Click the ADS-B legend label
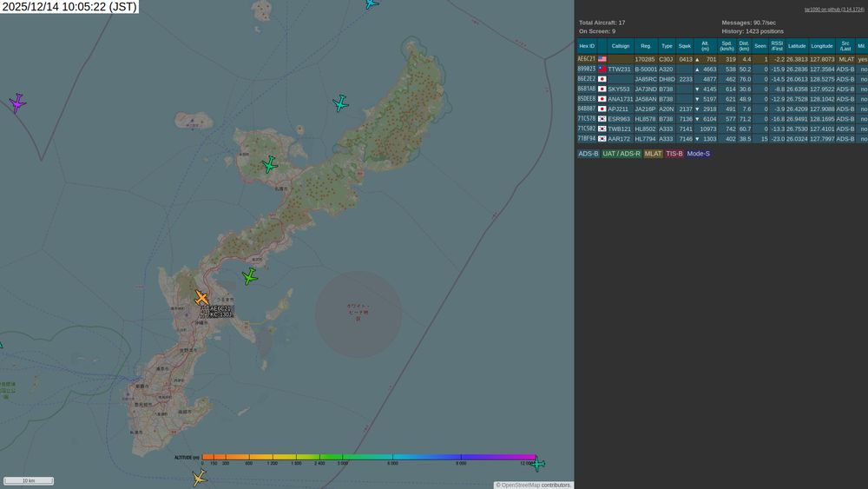The width and height of the screenshot is (868, 489). tap(588, 154)
